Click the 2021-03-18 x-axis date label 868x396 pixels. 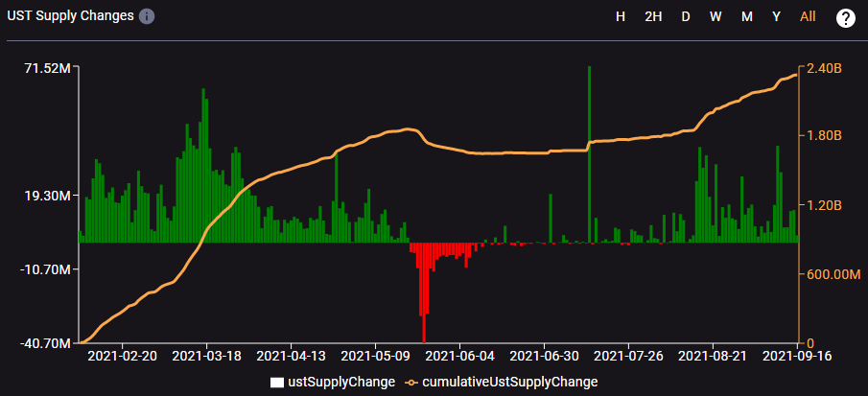(x=206, y=355)
